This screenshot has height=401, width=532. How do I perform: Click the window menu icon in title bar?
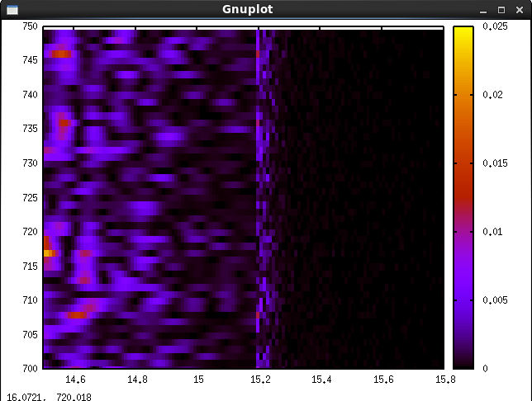[12, 10]
